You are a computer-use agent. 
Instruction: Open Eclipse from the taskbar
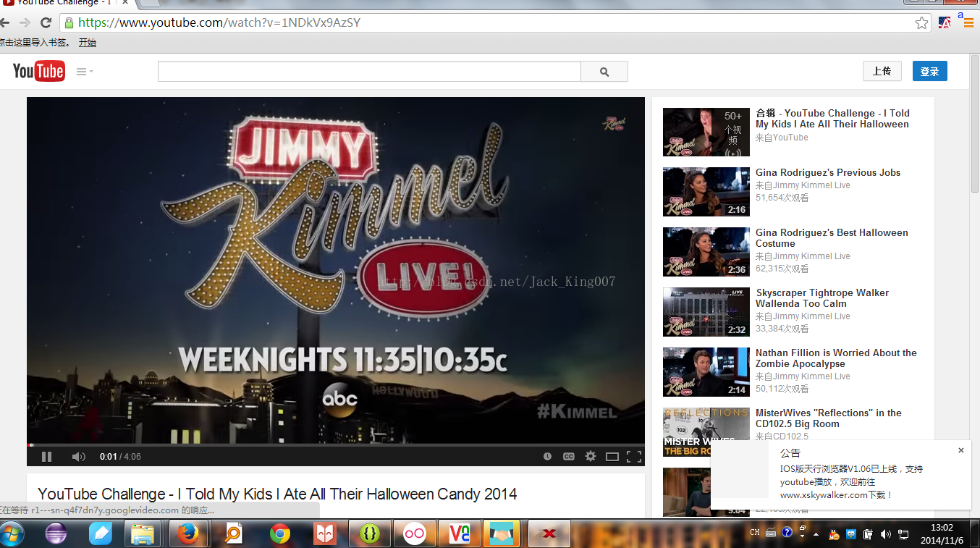(55, 534)
